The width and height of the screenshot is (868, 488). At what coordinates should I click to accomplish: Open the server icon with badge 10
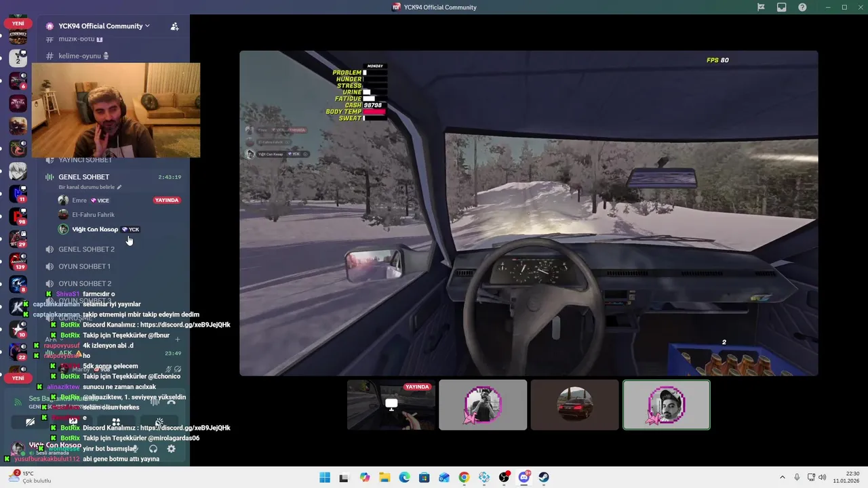click(x=18, y=329)
